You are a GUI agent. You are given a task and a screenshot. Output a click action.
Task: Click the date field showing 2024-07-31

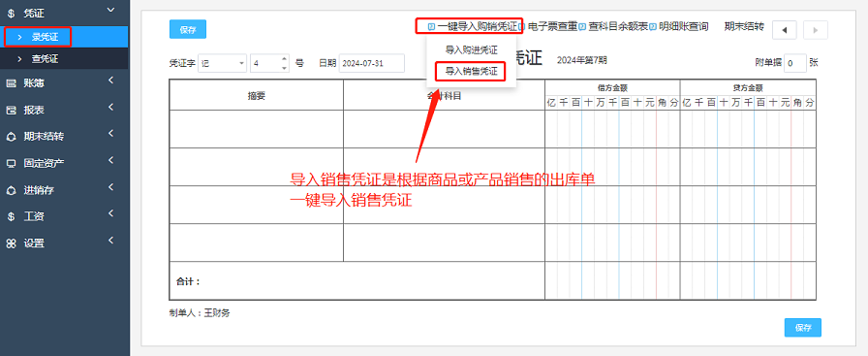(371, 63)
